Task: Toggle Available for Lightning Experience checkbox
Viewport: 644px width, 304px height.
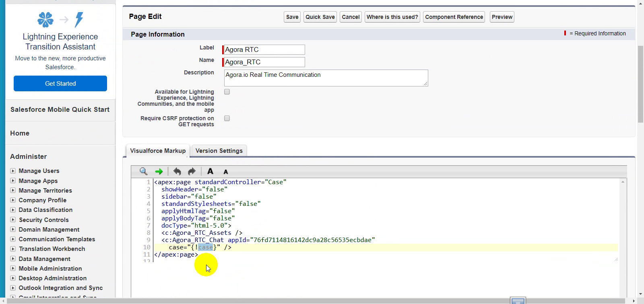Action: click(x=227, y=92)
